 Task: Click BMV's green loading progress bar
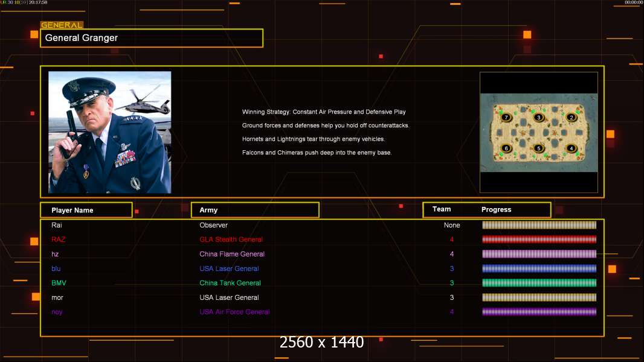pyautogui.click(x=539, y=283)
